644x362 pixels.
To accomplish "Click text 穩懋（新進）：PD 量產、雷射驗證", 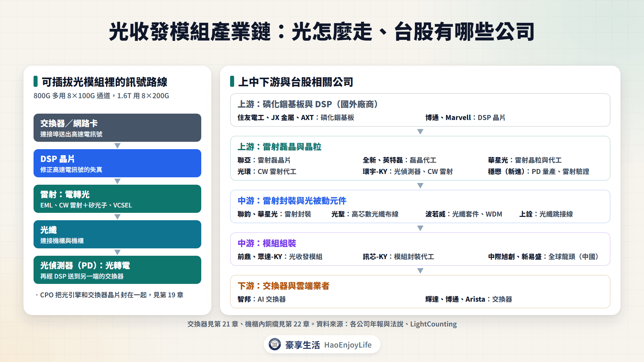I will tap(538, 172).
